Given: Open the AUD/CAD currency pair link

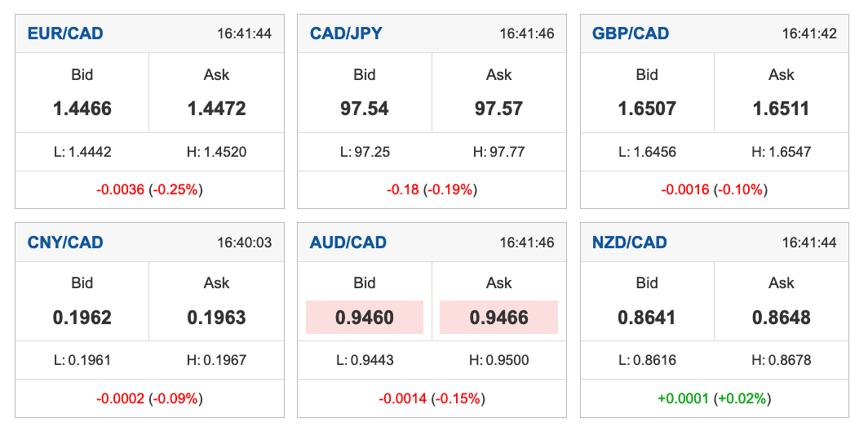Looking at the screenshot, I should pos(348,242).
